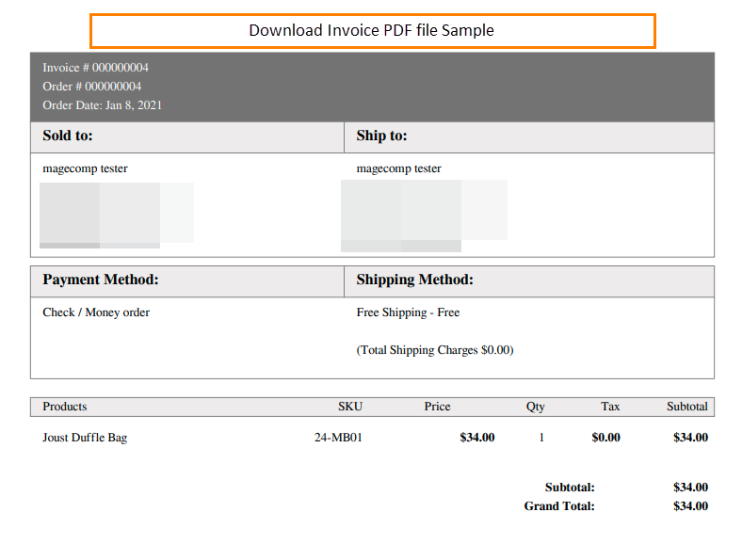Viewport: 742px width, 560px height.
Task: Select the Order Date Jan 8, 2021 text
Action: click(x=102, y=105)
